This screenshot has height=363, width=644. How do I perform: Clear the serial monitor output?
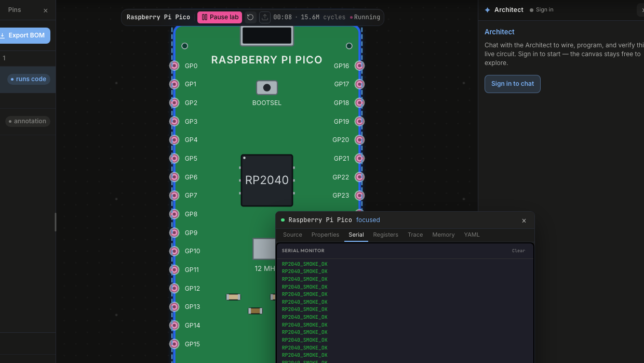point(518,251)
